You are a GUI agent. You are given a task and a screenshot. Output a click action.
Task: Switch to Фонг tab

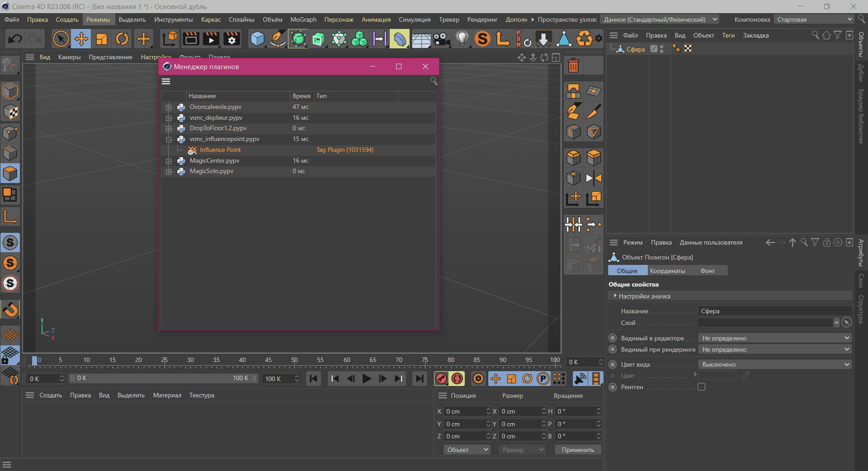(708, 271)
